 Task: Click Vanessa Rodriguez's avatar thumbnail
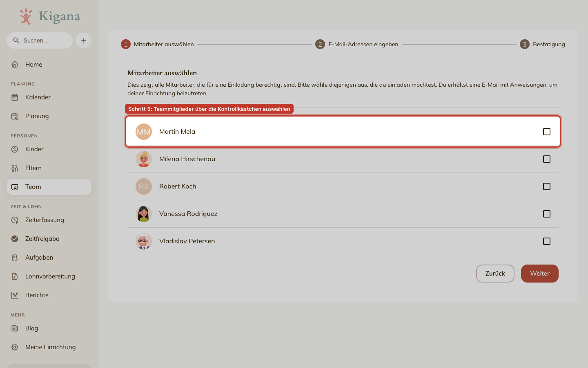point(144,214)
